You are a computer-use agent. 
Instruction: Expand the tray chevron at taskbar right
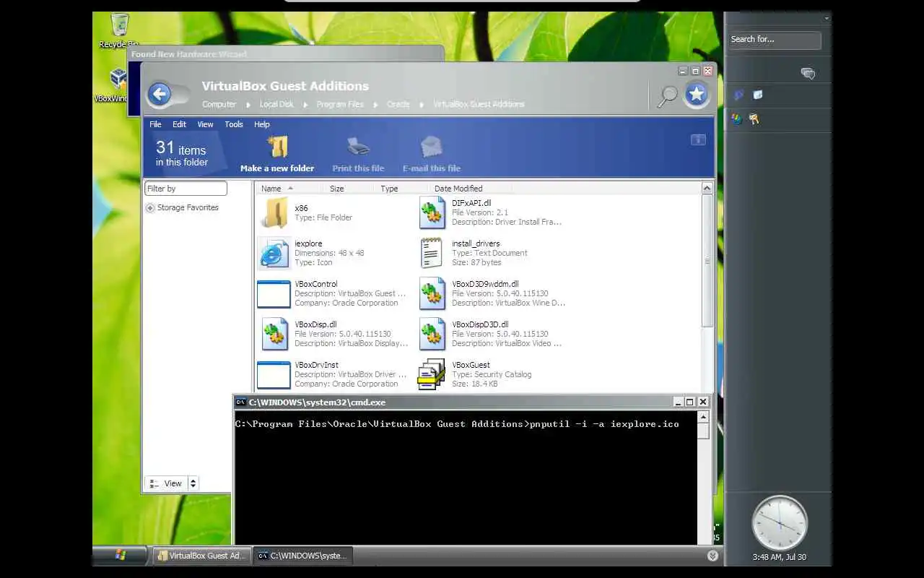coord(712,555)
